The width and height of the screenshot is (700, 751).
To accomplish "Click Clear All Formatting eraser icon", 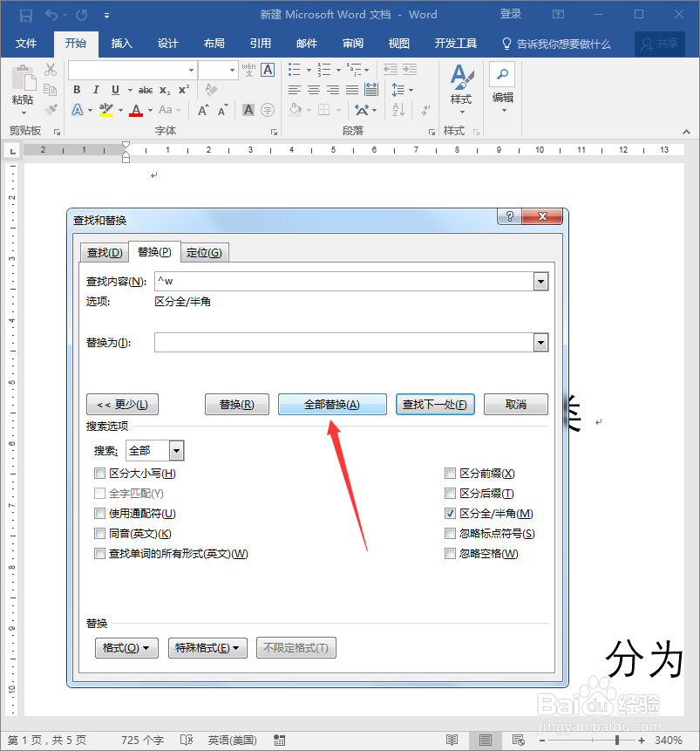I will (211, 90).
